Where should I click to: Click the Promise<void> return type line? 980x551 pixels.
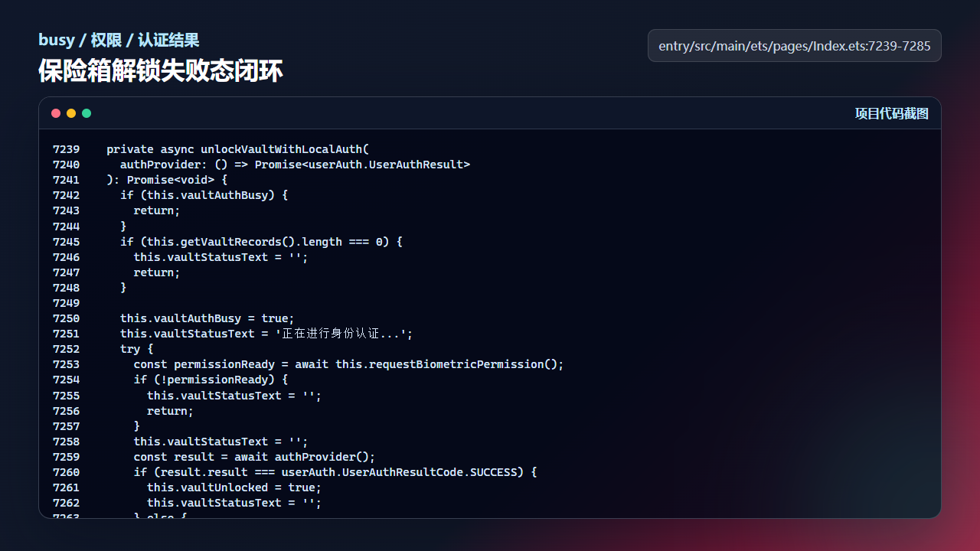pos(167,180)
